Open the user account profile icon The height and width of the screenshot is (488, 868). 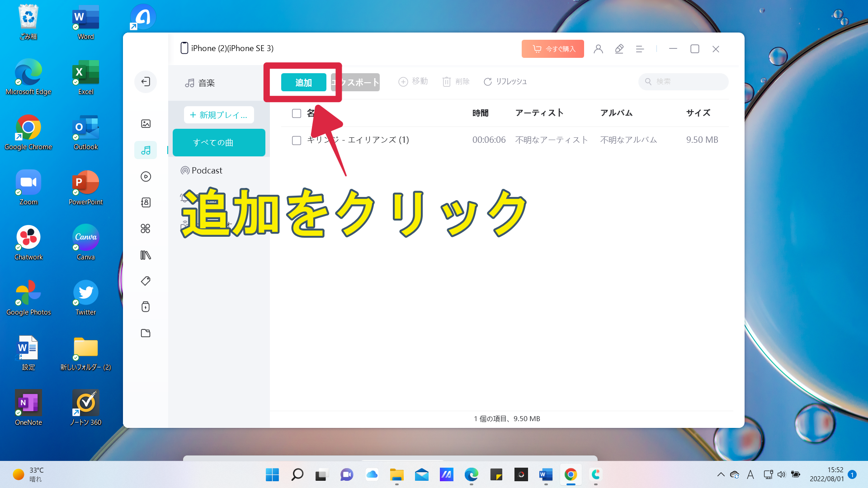[x=598, y=49]
